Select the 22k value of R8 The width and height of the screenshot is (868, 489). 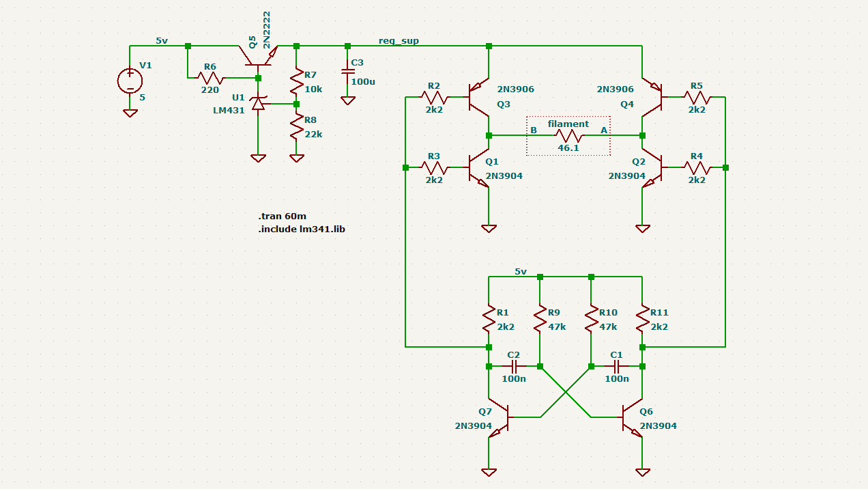[x=313, y=135]
